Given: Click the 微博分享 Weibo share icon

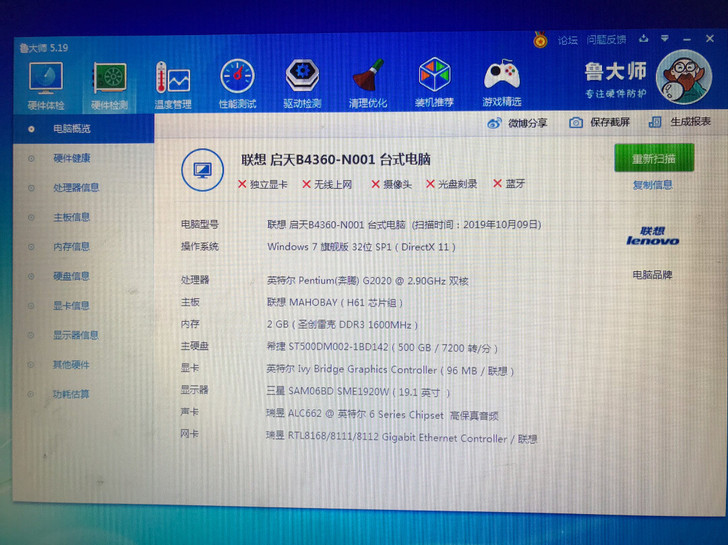Looking at the screenshot, I should point(494,123).
